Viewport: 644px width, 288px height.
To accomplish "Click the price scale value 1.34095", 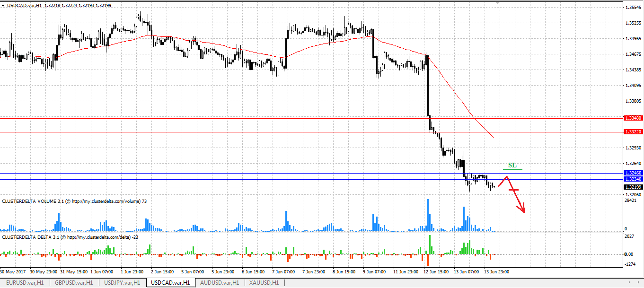I will click(x=633, y=86).
